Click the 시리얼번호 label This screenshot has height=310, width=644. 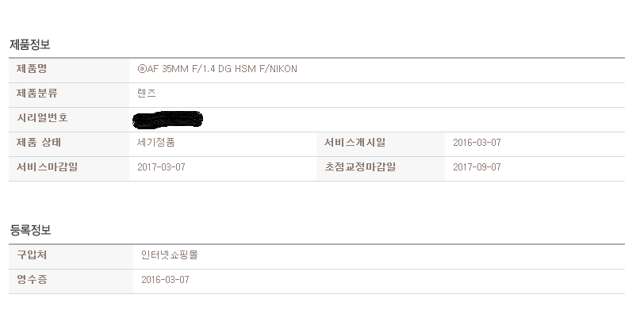pos(42,118)
